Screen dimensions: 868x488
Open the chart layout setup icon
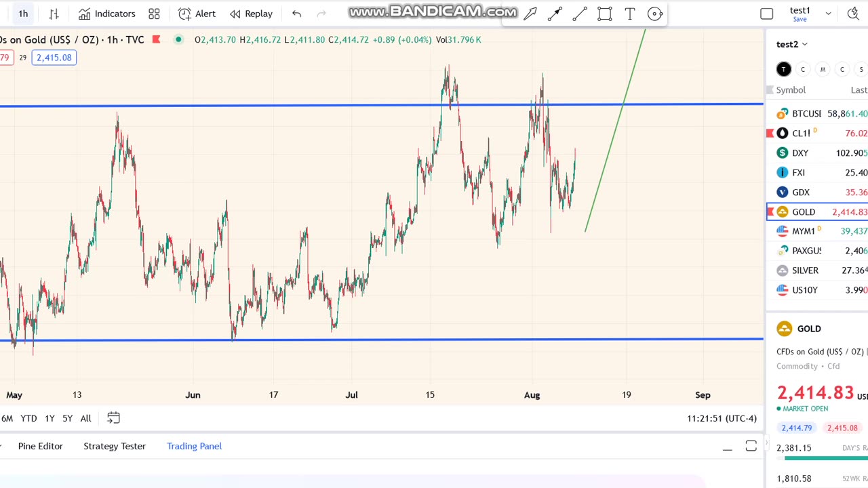(767, 14)
